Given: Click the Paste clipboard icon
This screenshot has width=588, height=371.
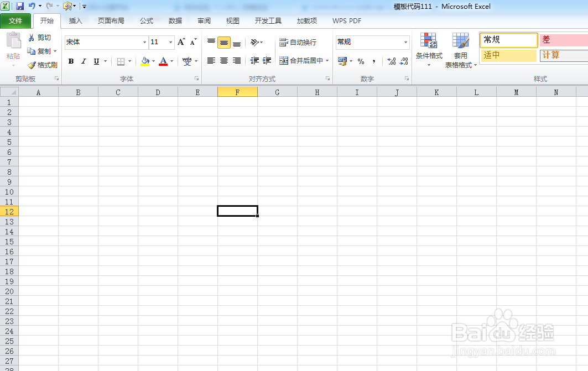Looking at the screenshot, I should click(13, 40).
